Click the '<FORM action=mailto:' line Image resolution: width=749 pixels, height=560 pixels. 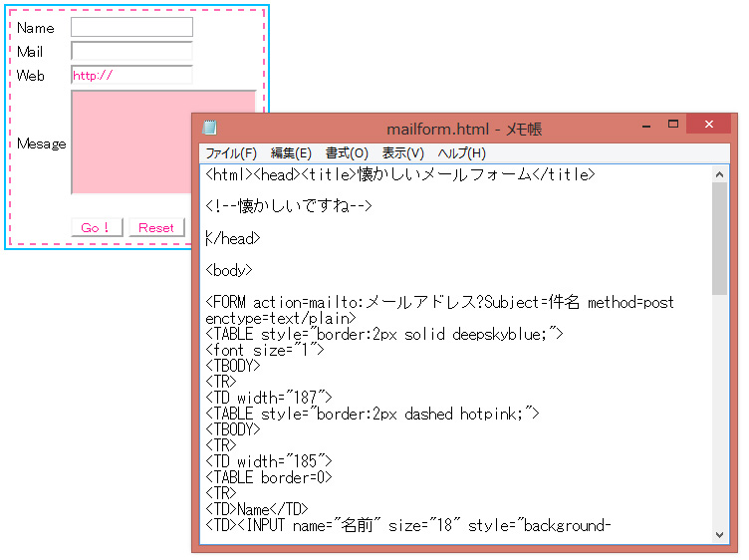439,302
